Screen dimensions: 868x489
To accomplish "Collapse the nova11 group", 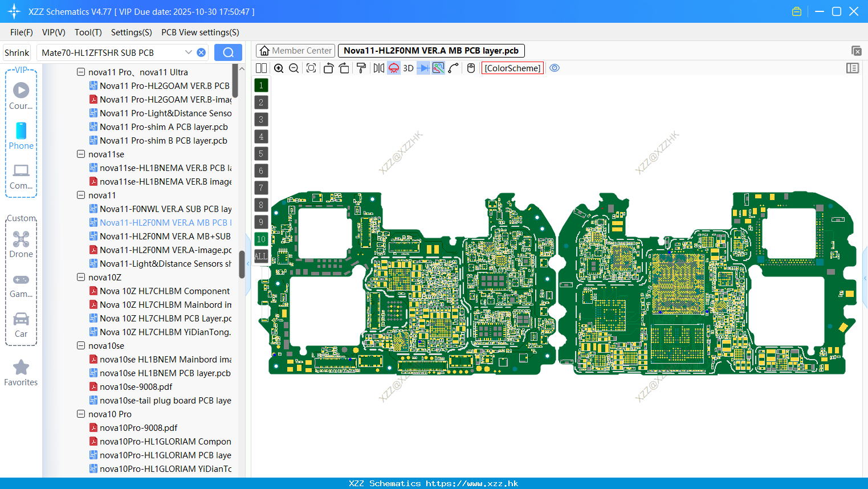I will (81, 195).
